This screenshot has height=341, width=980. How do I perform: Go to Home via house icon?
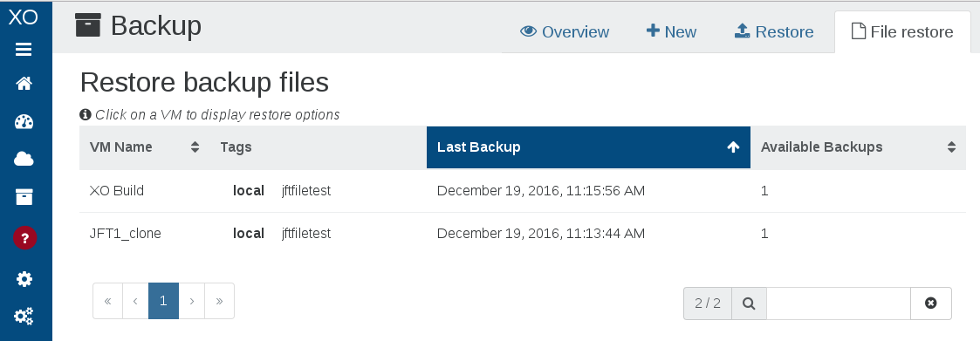click(x=24, y=83)
